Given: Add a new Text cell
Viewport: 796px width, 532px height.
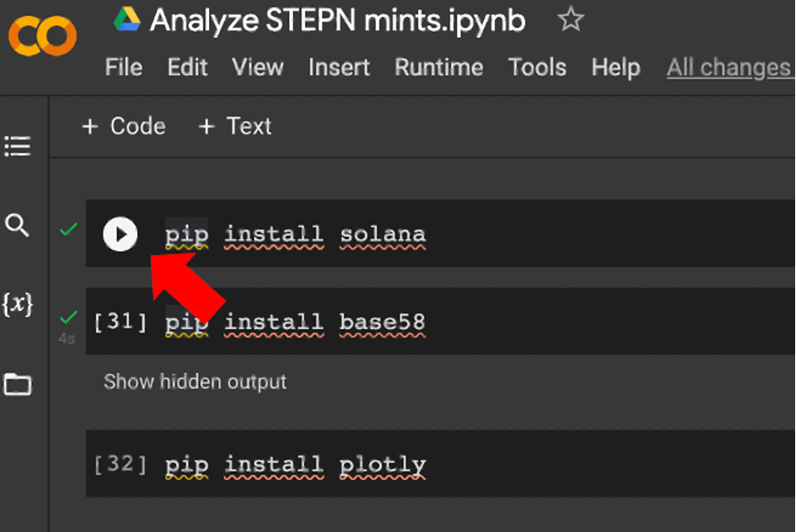Looking at the screenshot, I should coord(235,127).
